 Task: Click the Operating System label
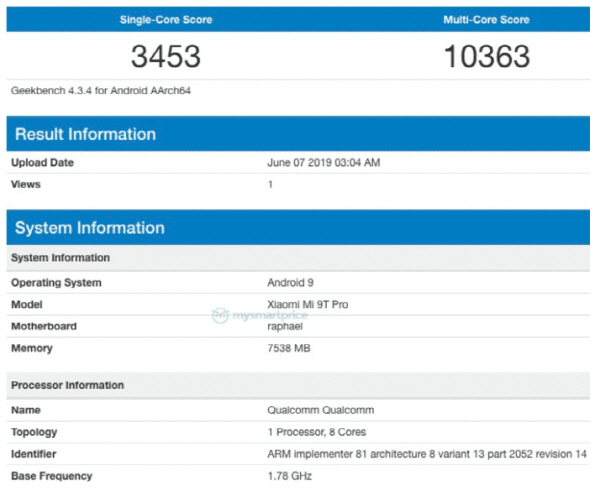pos(56,283)
